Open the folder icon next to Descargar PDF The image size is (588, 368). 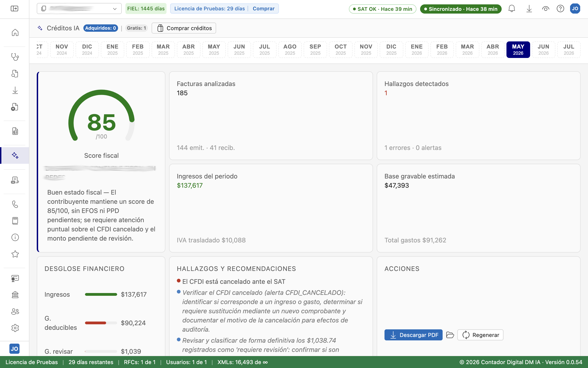coord(450,335)
